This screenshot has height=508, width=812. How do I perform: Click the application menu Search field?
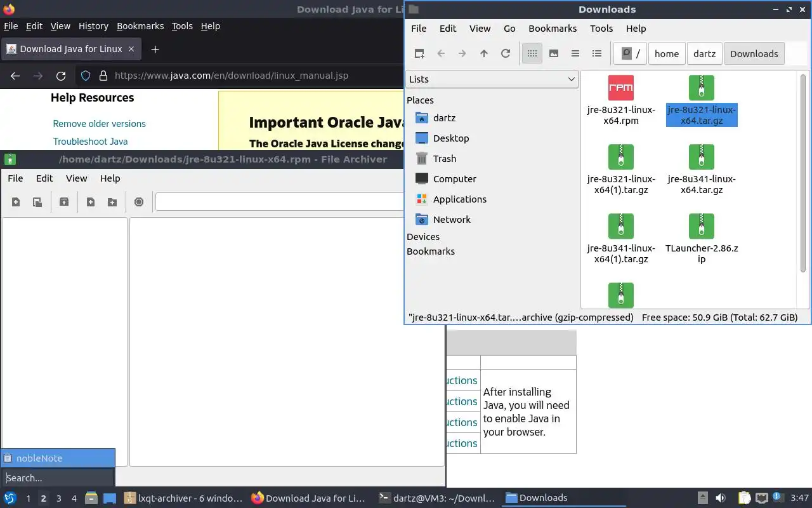pyautogui.click(x=58, y=478)
